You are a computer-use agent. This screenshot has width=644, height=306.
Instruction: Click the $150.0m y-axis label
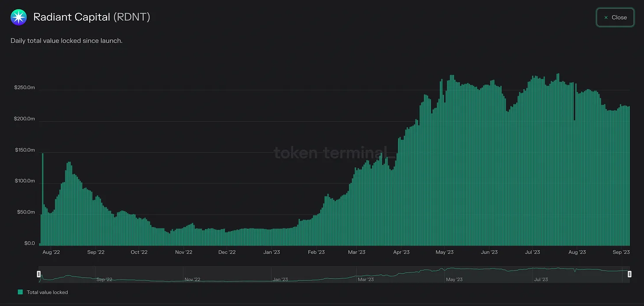click(25, 150)
